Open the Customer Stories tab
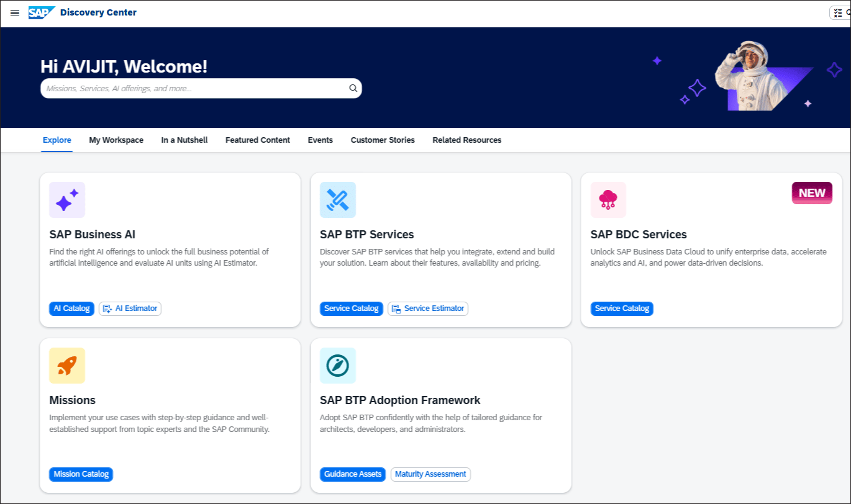 [x=383, y=140]
